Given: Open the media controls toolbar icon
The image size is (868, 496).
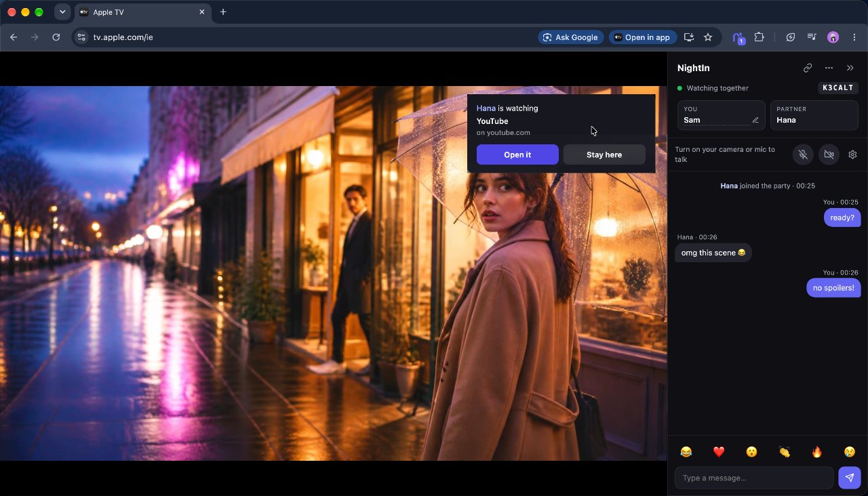Looking at the screenshot, I should (x=812, y=37).
